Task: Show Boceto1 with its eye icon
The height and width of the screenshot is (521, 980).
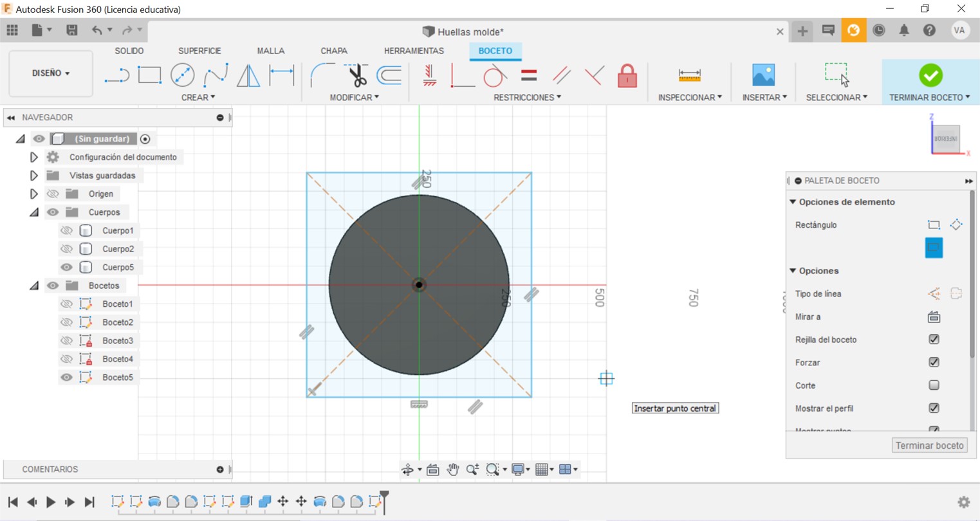Action: tap(66, 304)
